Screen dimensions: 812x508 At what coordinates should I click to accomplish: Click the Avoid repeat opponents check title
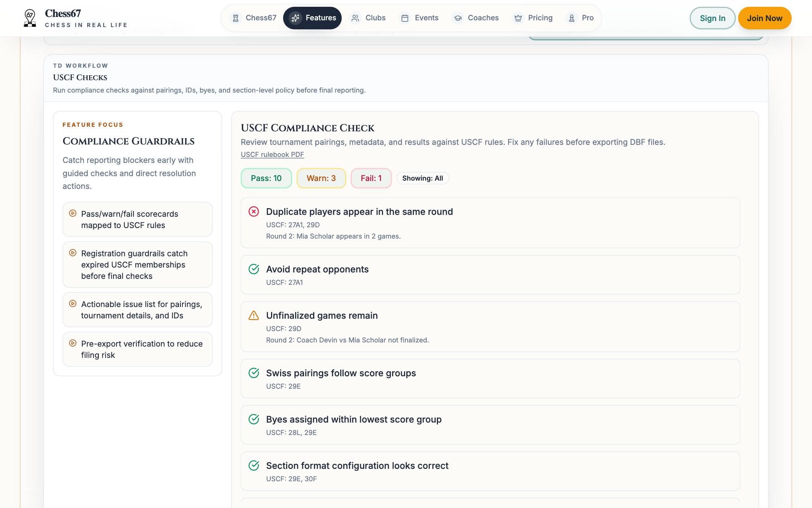pos(317,269)
